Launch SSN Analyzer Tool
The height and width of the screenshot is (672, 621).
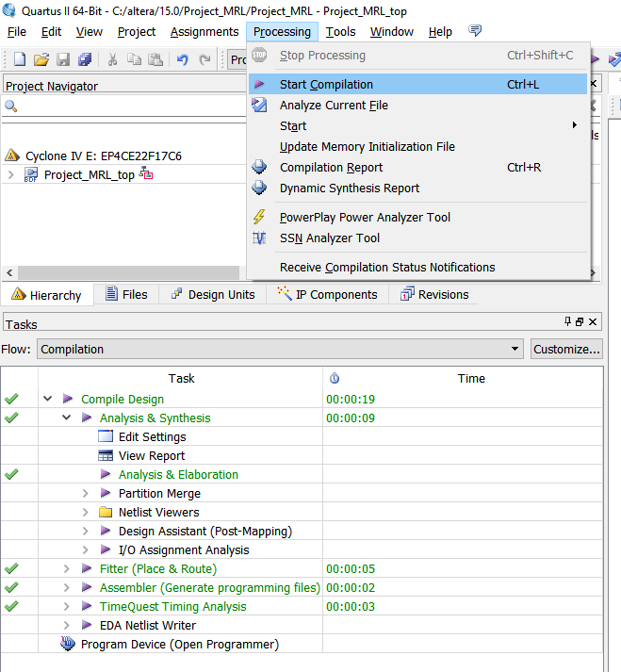click(417, 238)
